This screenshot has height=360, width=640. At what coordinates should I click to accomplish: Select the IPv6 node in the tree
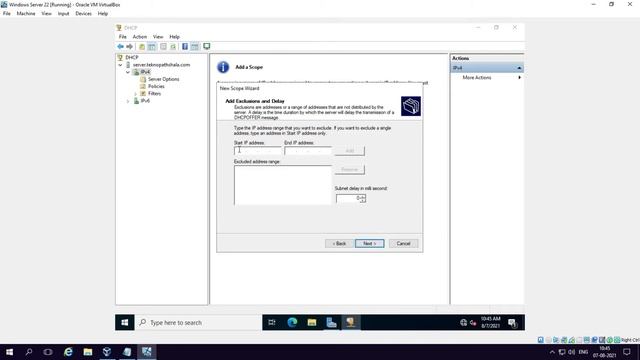point(145,101)
